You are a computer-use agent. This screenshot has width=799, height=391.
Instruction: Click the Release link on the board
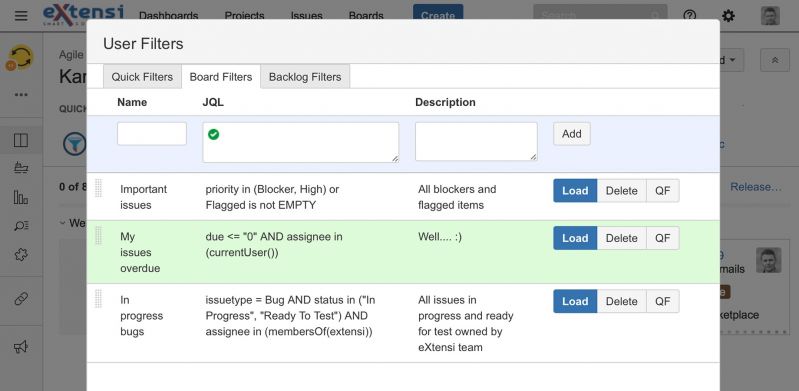point(756,187)
